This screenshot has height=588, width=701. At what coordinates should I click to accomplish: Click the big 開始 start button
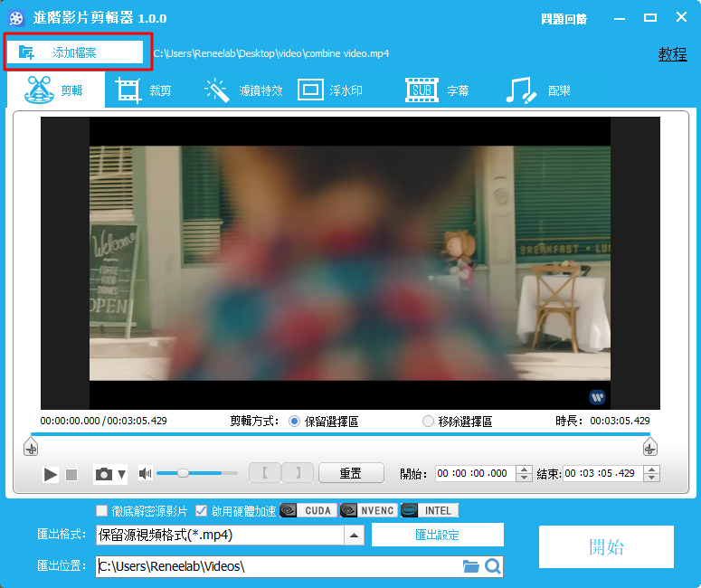click(606, 547)
